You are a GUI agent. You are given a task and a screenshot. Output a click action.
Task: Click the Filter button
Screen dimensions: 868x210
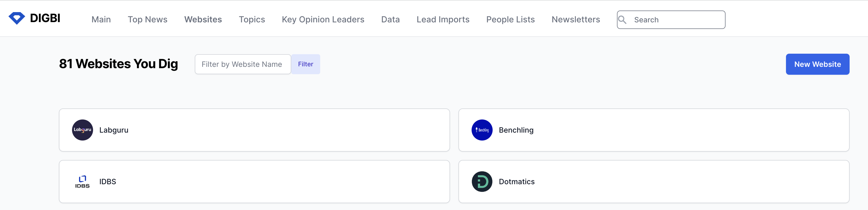coord(305,64)
